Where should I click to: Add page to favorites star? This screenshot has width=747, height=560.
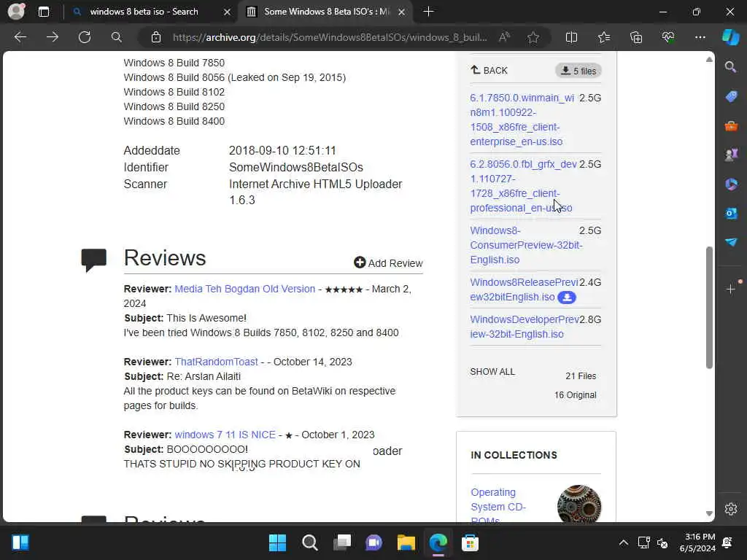pos(533,37)
